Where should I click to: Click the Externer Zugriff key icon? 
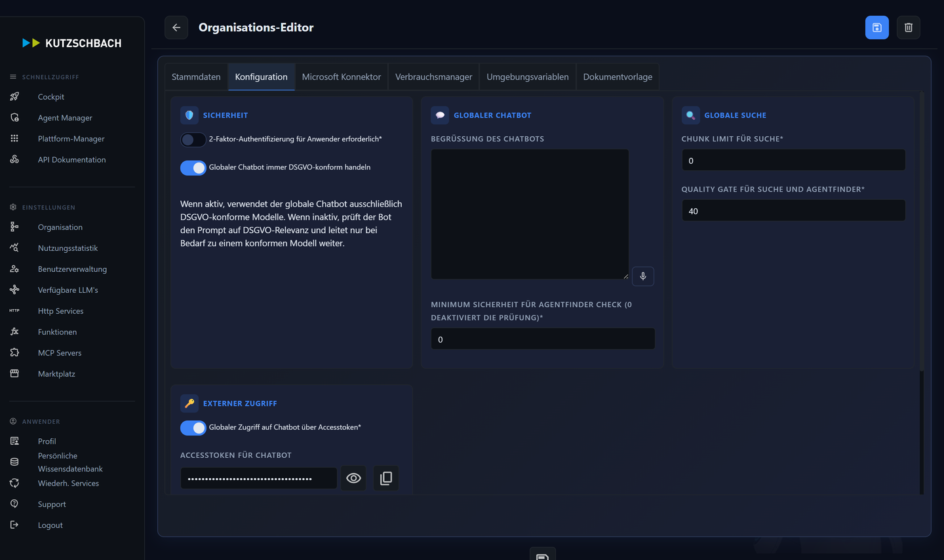189,403
